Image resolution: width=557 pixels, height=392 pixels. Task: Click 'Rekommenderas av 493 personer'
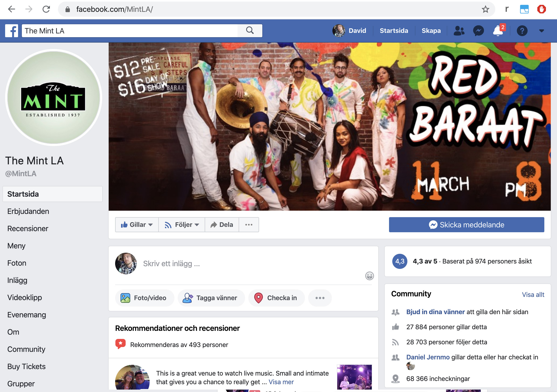pos(179,345)
